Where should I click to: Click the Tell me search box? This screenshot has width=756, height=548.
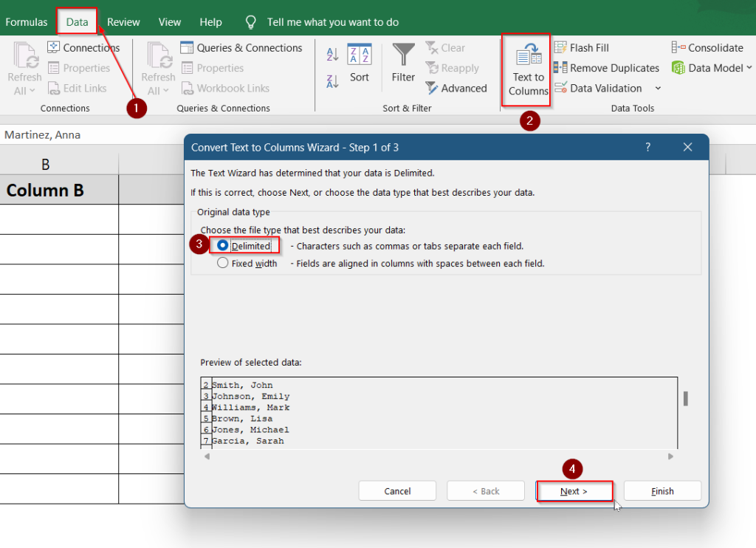pos(332,22)
